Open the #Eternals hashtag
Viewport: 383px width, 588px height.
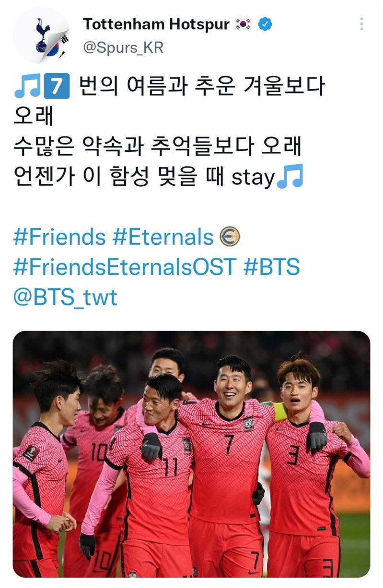tap(162, 237)
